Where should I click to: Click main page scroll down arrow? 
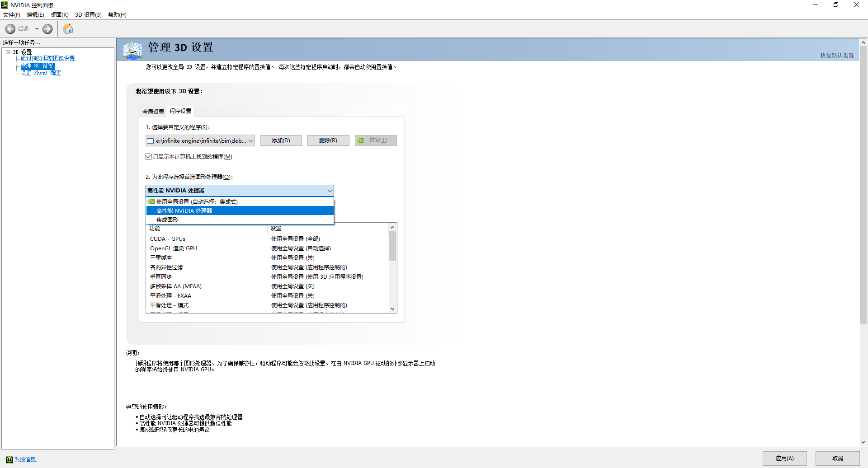point(863,442)
